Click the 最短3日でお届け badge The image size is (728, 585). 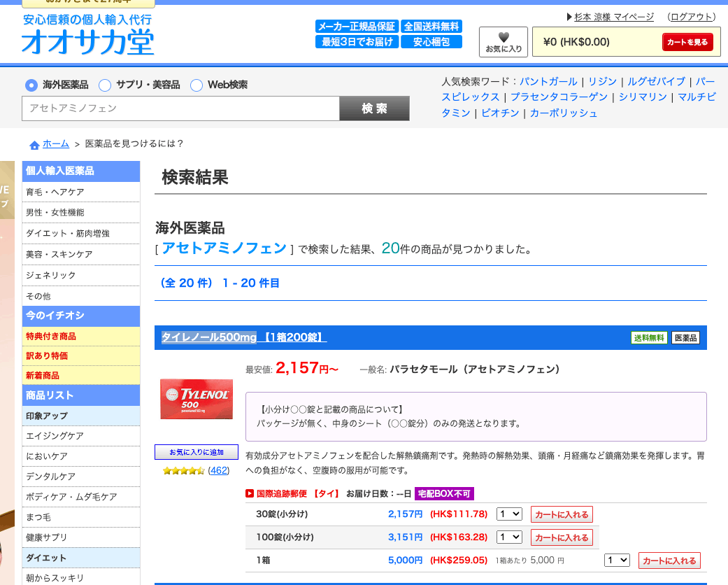click(357, 42)
